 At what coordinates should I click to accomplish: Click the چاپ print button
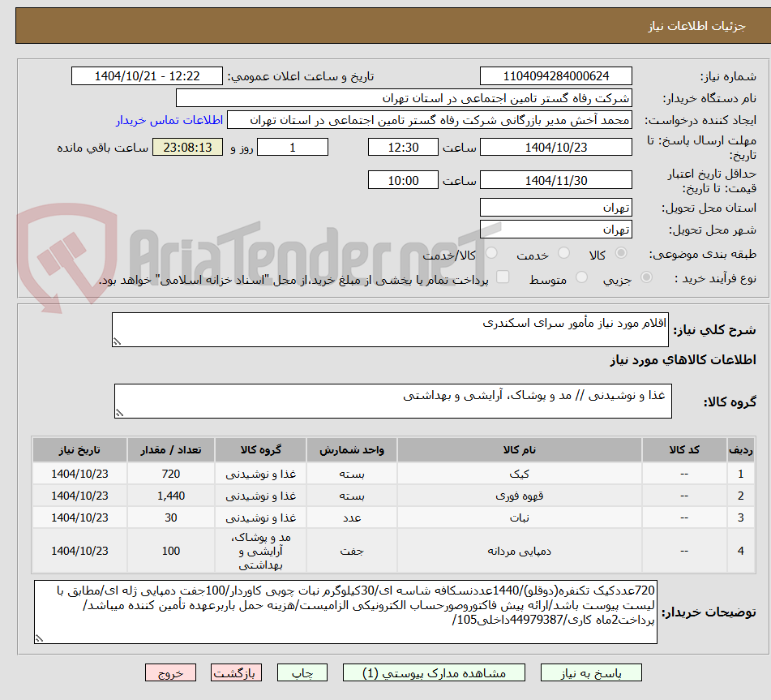coord(302,672)
